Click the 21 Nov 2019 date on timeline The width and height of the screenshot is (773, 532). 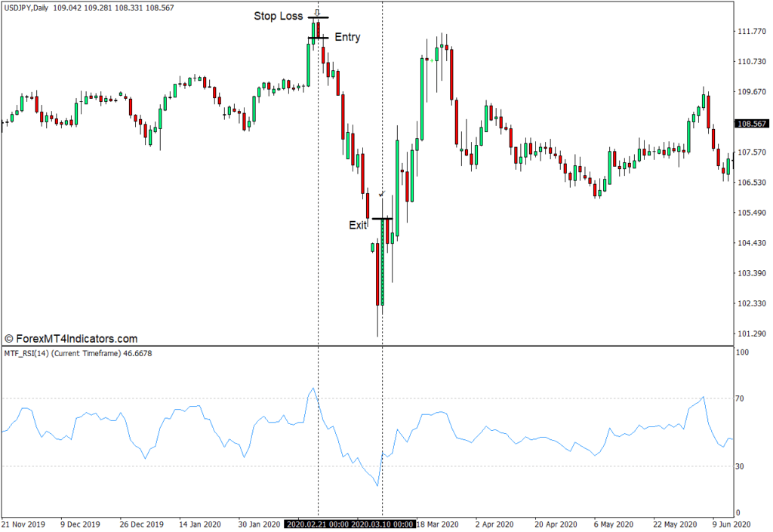coord(23,524)
